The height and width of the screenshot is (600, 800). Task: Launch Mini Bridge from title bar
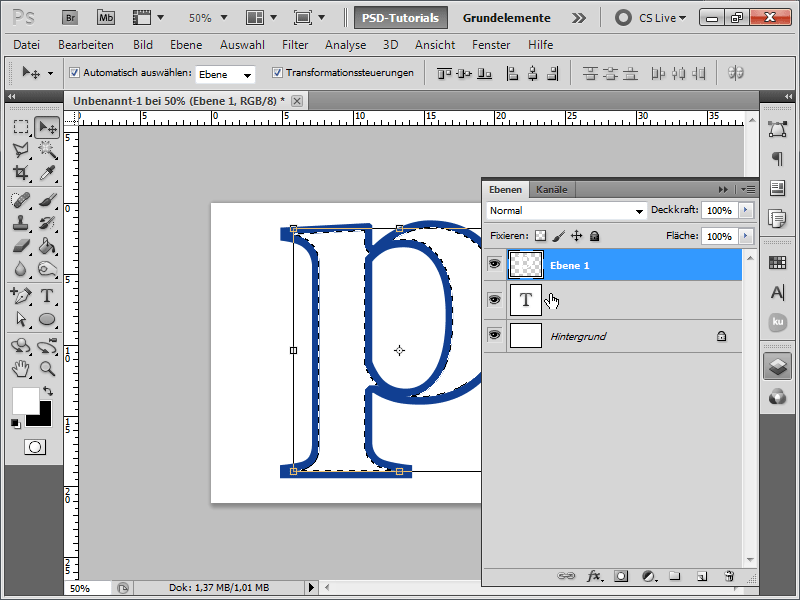[x=106, y=18]
